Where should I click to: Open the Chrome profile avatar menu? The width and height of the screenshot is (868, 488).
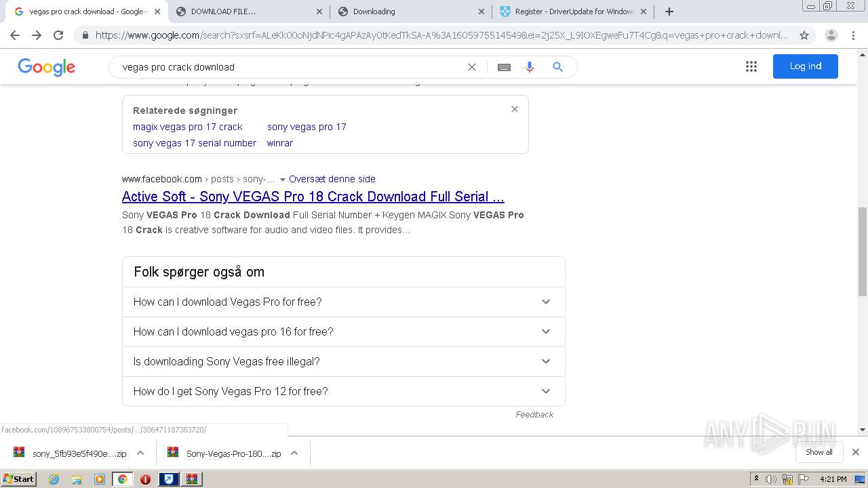click(831, 35)
